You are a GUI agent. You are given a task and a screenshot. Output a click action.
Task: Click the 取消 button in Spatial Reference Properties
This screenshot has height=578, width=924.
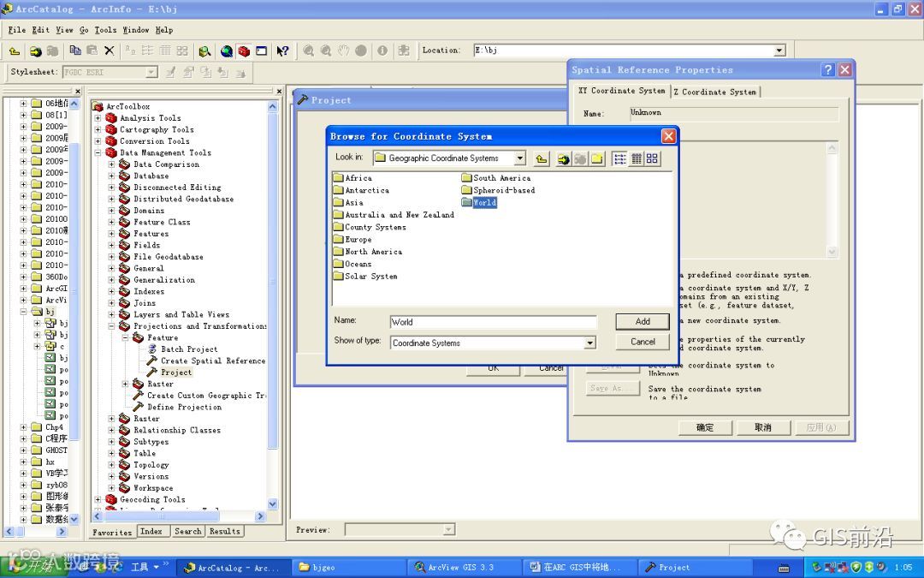tap(763, 427)
